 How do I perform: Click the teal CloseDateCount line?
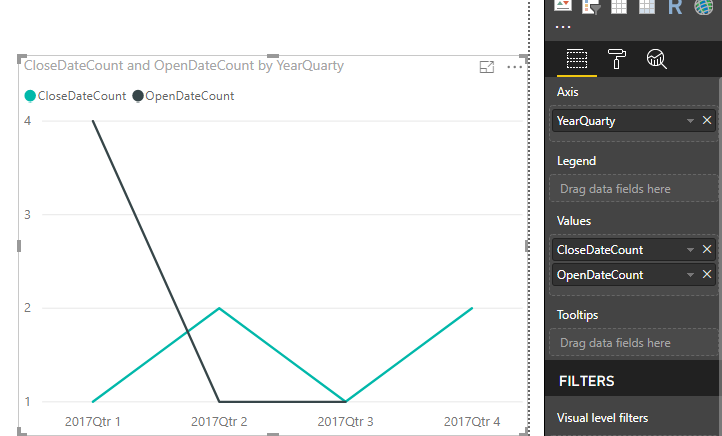click(x=282, y=355)
